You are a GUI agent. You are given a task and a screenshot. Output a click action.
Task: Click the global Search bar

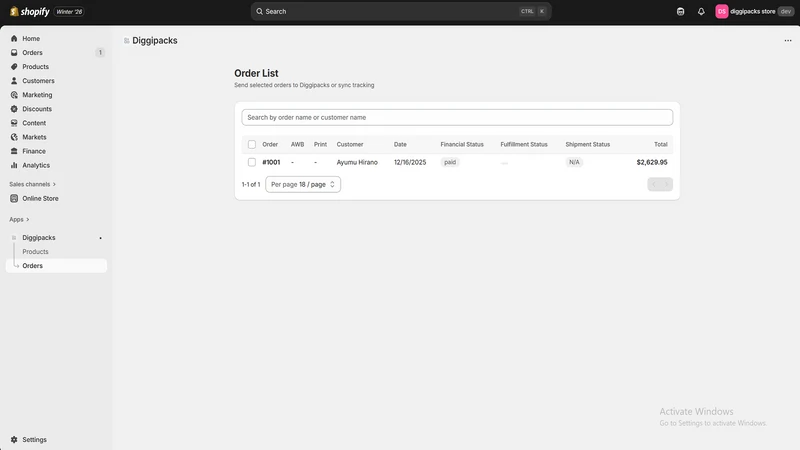click(x=401, y=11)
